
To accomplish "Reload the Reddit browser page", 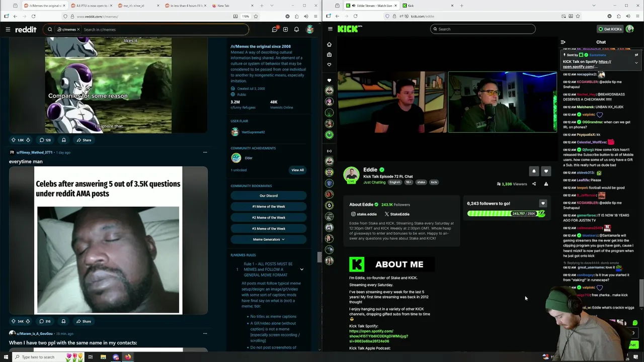I will 33,16.
